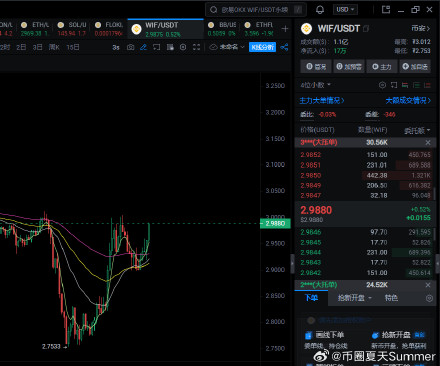Select the 下单 tab

coord(311,298)
